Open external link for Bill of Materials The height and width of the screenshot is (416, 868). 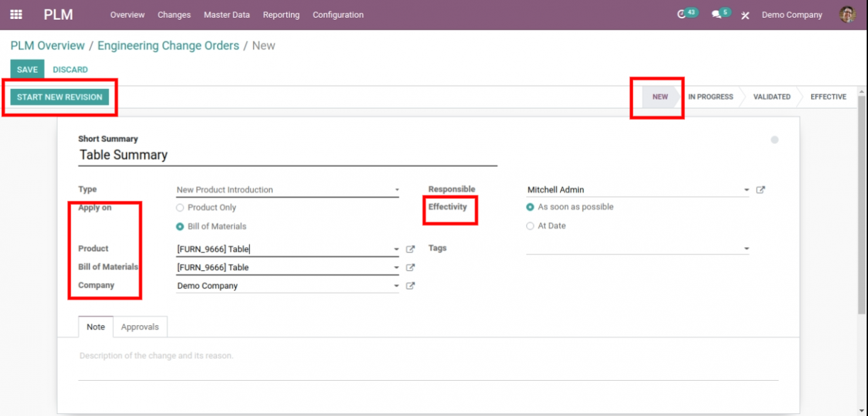410,267
